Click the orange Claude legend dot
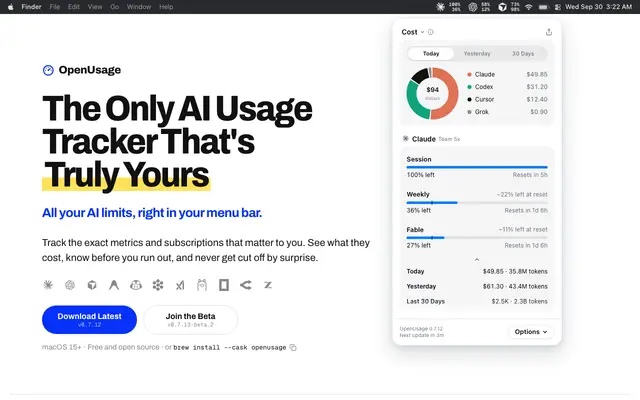Viewport: 640px width, 400px height. (469, 74)
